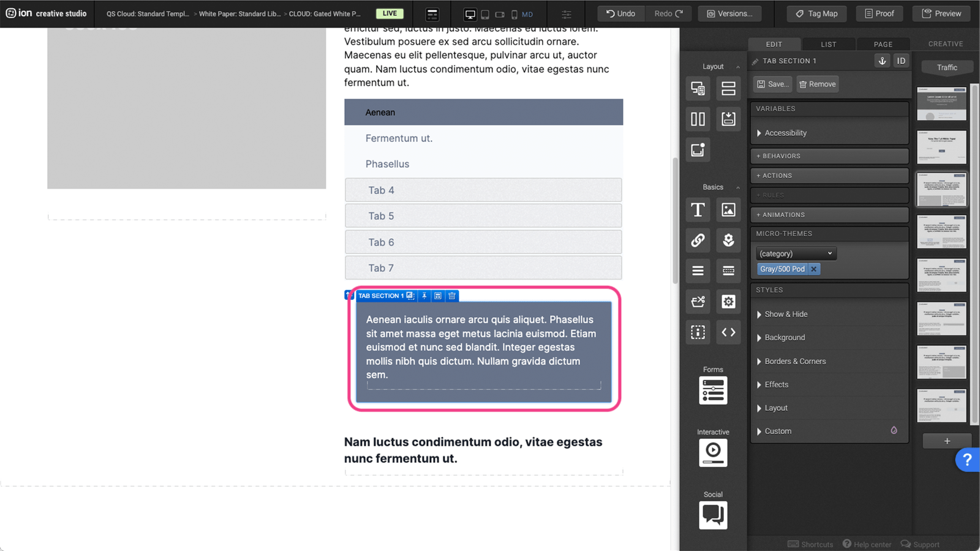The width and height of the screenshot is (980, 551).
Task: Choose the two-column layout icon
Action: pyautogui.click(x=698, y=119)
